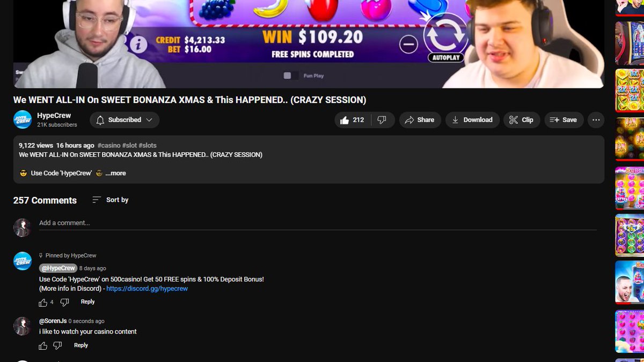
Task: Download the video
Action: coord(472,120)
